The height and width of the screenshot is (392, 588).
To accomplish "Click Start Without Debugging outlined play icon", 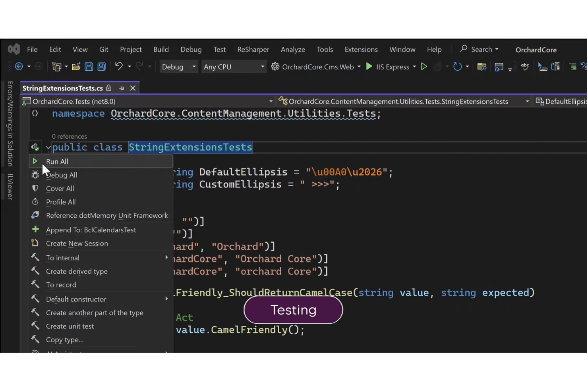I will click(424, 67).
